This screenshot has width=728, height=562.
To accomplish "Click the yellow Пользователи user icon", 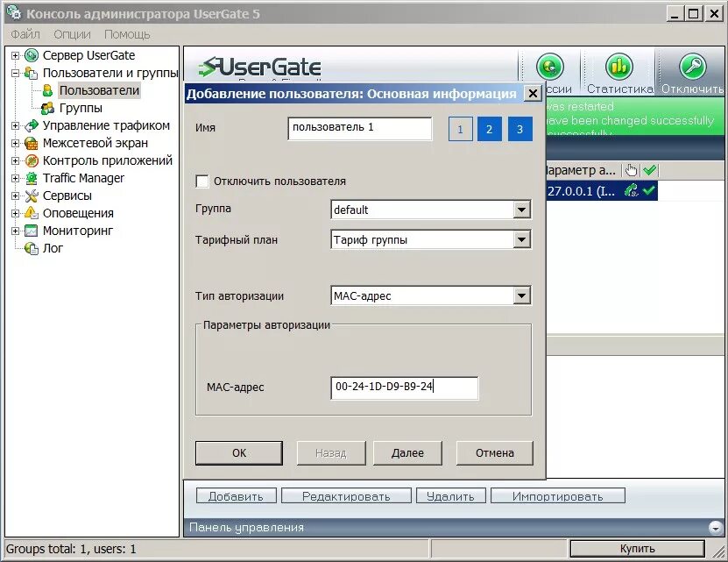I will pos(48,90).
